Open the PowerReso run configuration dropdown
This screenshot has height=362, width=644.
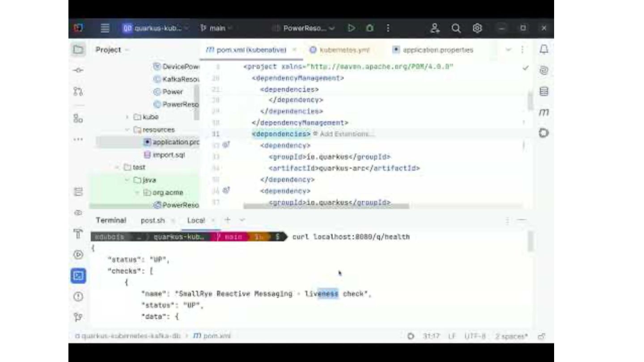tap(304, 28)
